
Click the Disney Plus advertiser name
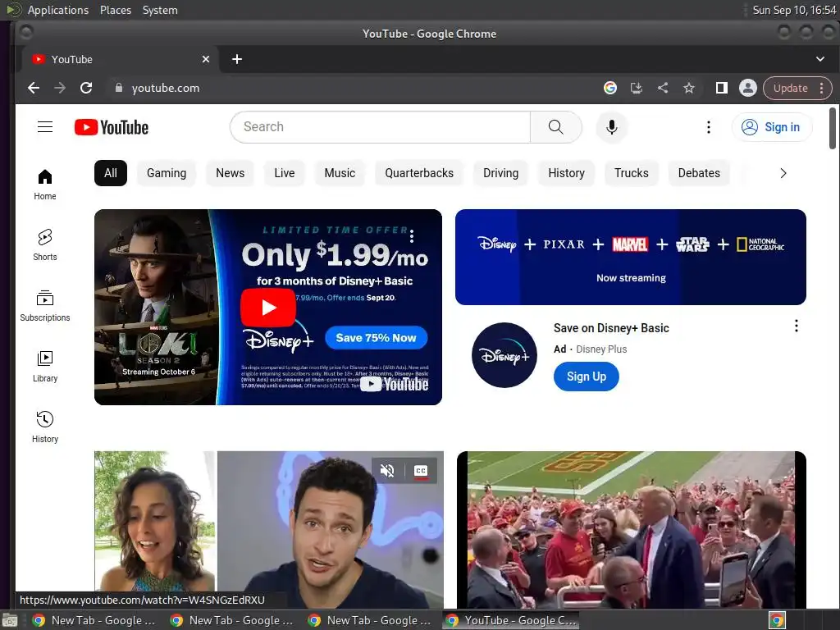(601, 349)
